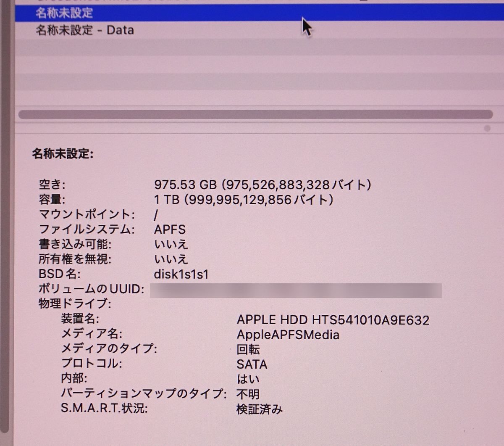Click the protocol value SATA
Viewport: 504px width, 446px height.
(x=252, y=364)
